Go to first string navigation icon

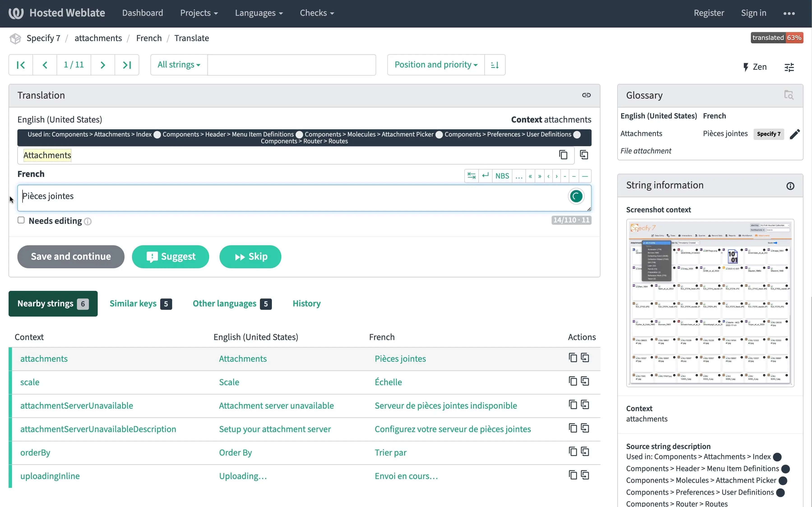click(21, 65)
